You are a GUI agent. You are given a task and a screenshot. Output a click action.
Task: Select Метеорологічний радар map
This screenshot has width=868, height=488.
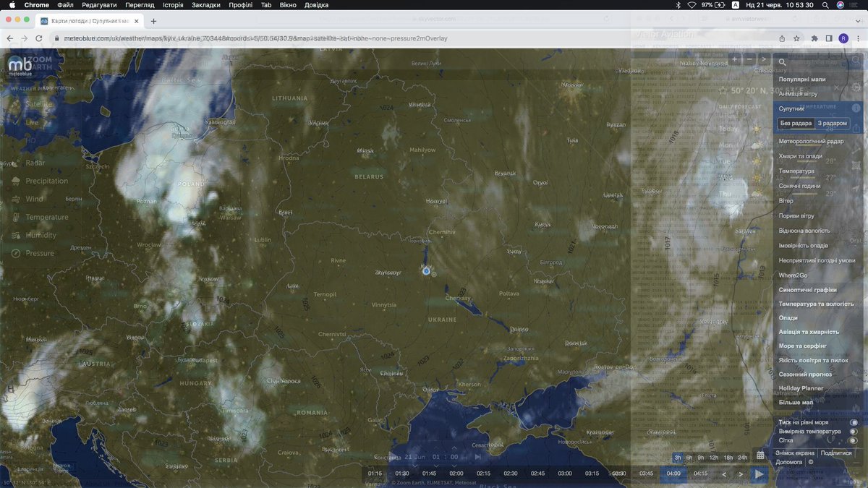(x=812, y=142)
